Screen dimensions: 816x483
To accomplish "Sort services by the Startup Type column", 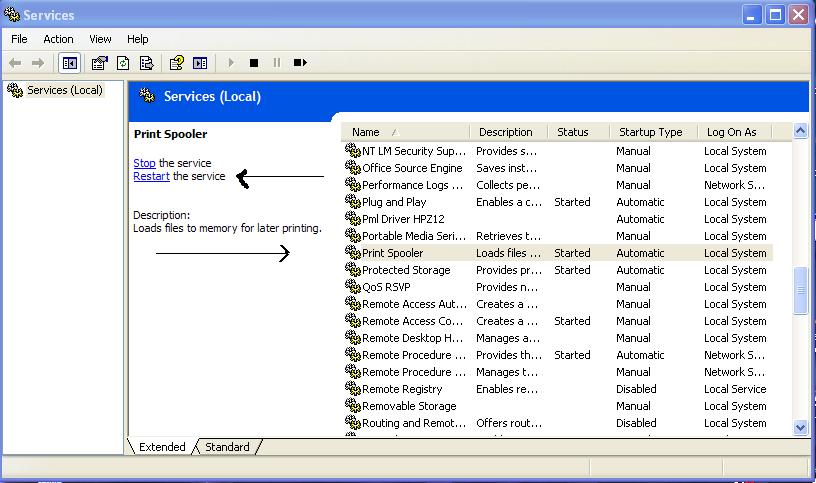I will [650, 132].
